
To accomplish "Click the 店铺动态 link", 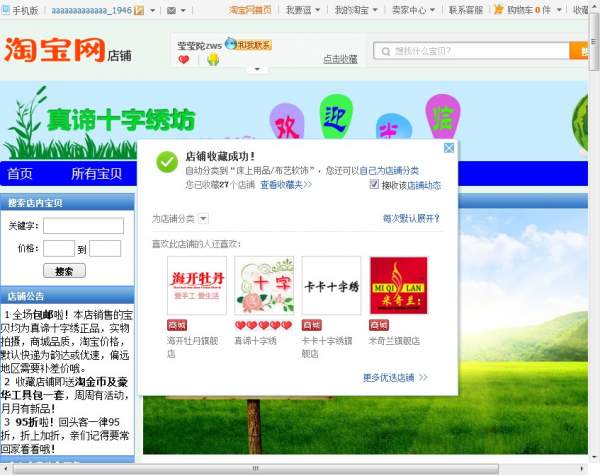I will click(424, 185).
